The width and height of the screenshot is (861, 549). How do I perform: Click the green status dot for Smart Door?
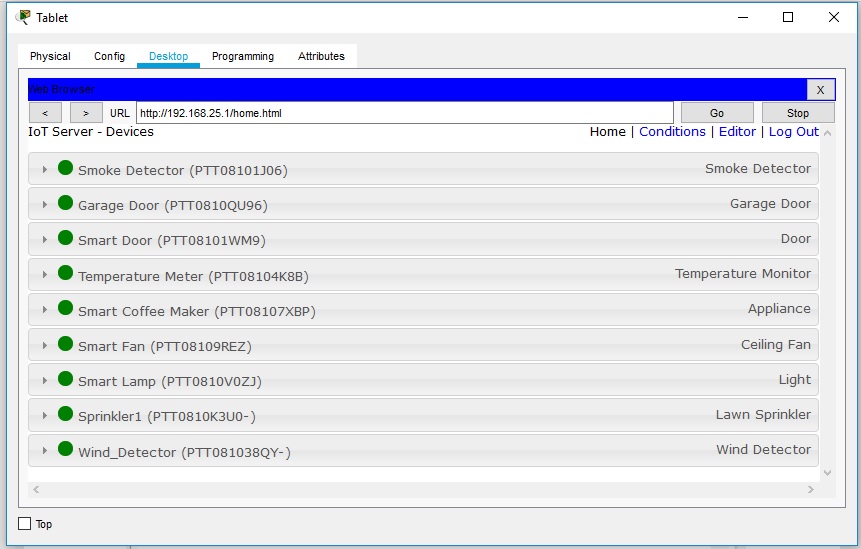pyautogui.click(x=65, y=238)
